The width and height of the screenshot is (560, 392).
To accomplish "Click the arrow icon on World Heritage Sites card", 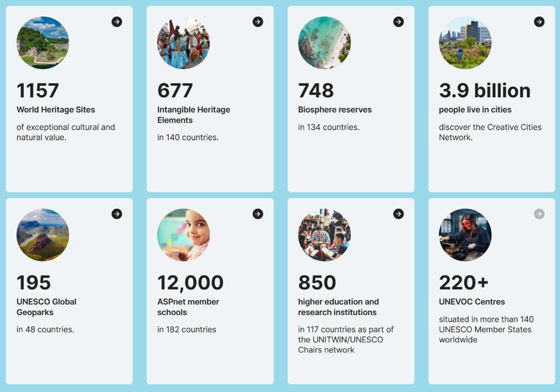I will (x=117, y=22).
